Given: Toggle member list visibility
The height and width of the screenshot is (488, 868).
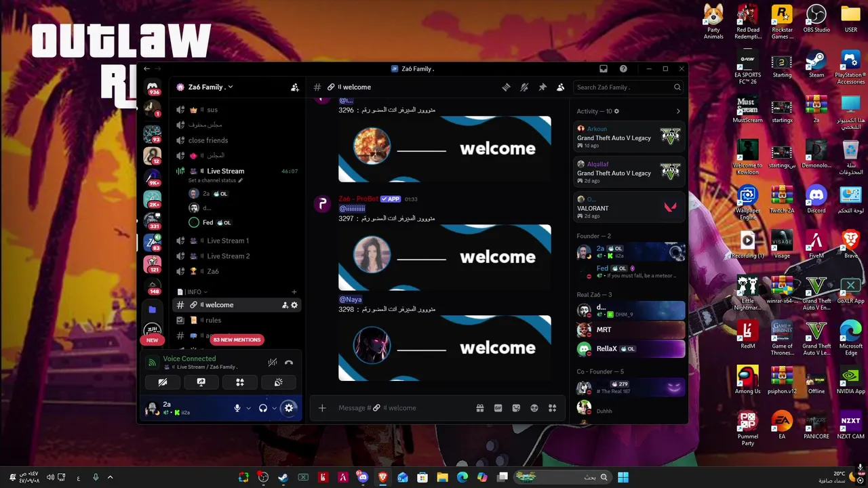Looking at the screenshot, I should (561, 87).
